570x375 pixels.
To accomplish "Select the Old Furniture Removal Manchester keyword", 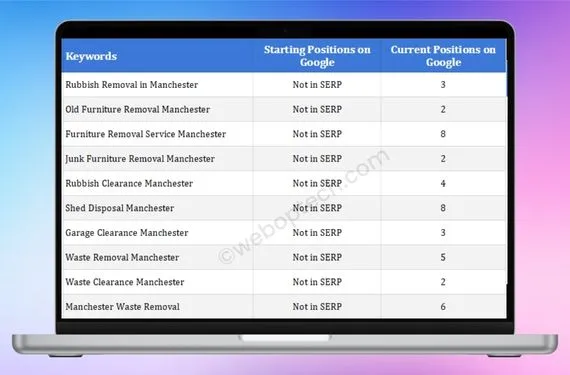I will (x=137, y=109).
